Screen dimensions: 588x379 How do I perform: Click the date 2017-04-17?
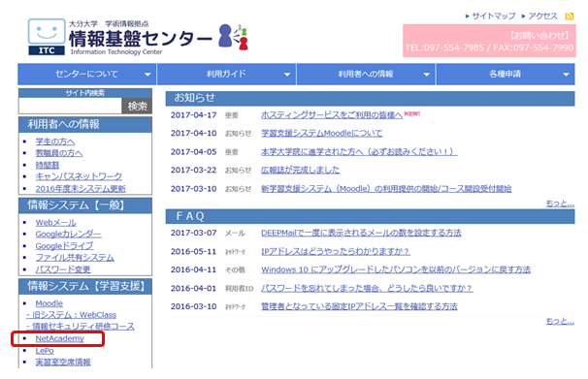click(x=193, y=115)
